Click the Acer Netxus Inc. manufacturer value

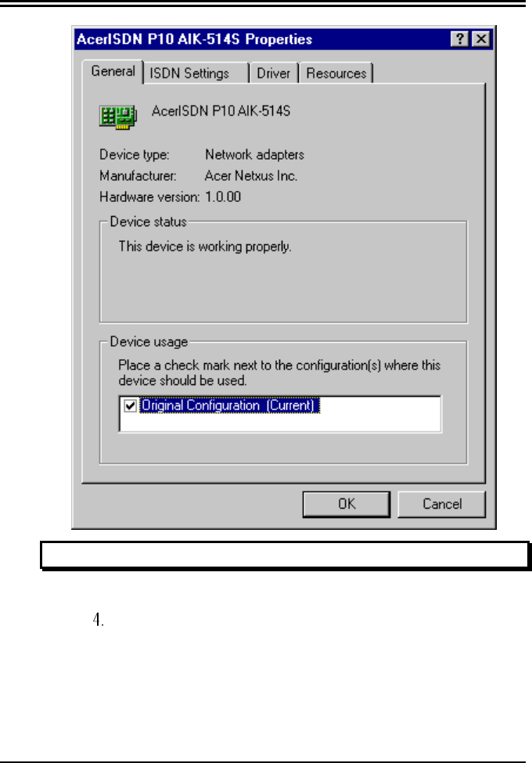pyautogui.click(x=251, y=175)
